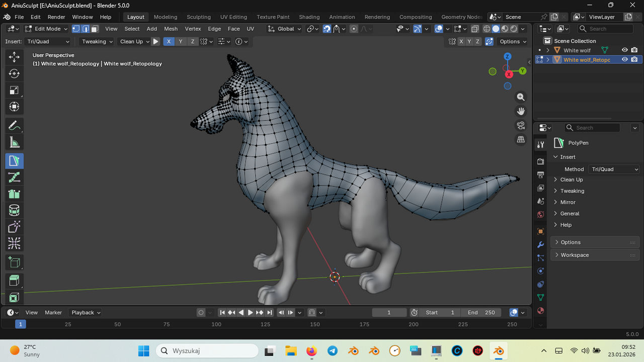Toggle X-ray view in viewport header
The height and width of the screenshot is (362, 644).
pyautogui.click(x=474, y=29)
